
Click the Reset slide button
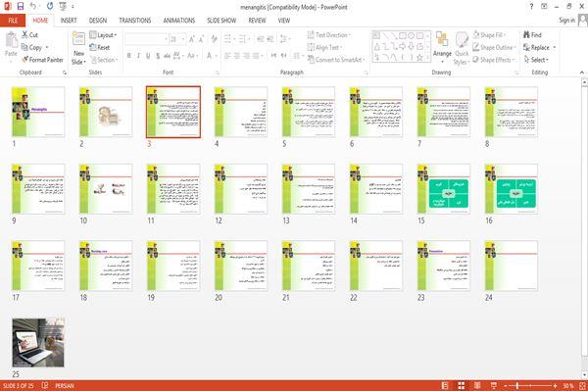[x=100, y=47]
